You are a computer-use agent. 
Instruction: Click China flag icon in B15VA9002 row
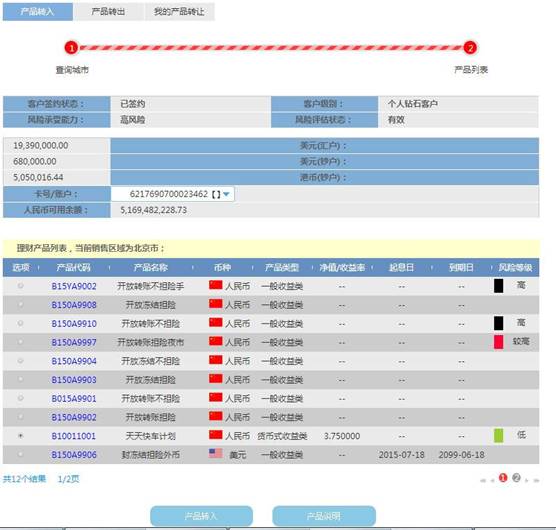(x=216, y=285)
